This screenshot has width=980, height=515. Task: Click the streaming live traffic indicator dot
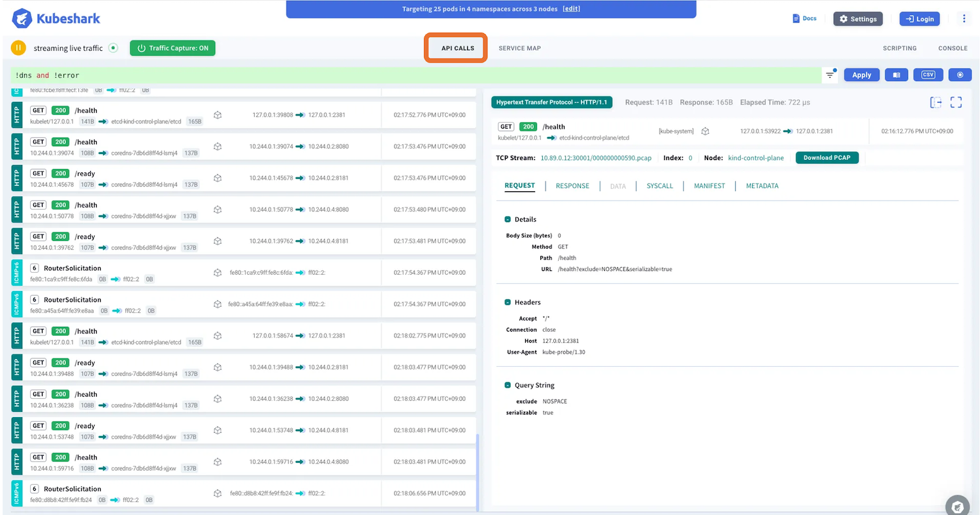(113, 48)
